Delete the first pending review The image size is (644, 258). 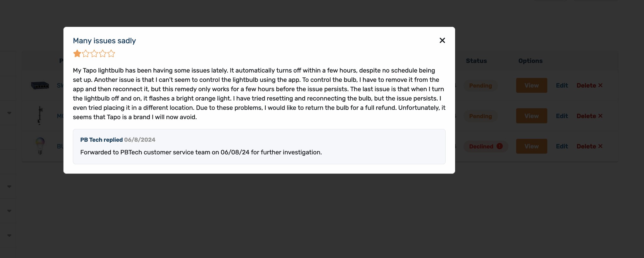(x=590, y=85)
